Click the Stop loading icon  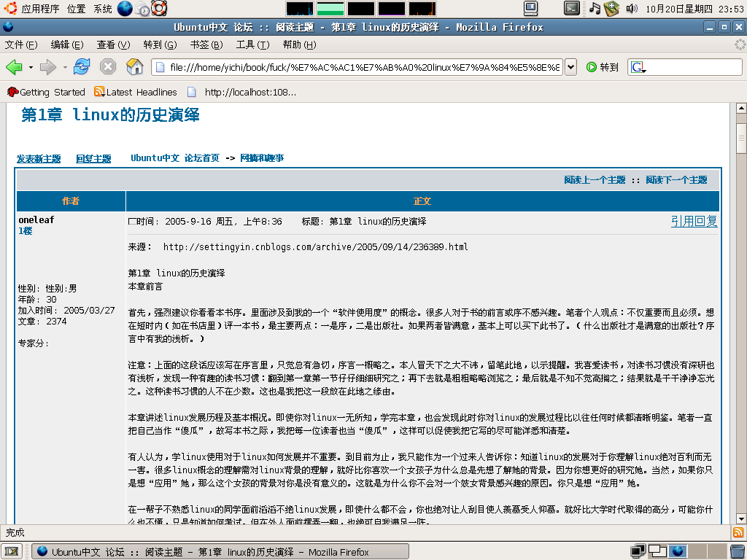click(x=108, y=66)
